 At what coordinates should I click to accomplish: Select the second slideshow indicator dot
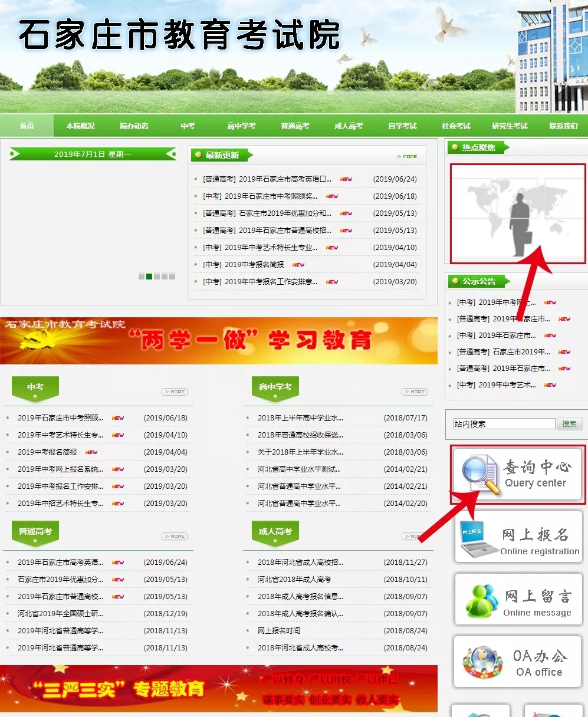click(x=149, y=276)
